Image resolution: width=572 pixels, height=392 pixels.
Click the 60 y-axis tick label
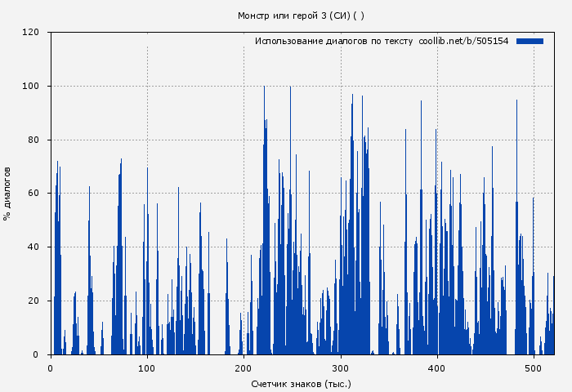[34, 194]
